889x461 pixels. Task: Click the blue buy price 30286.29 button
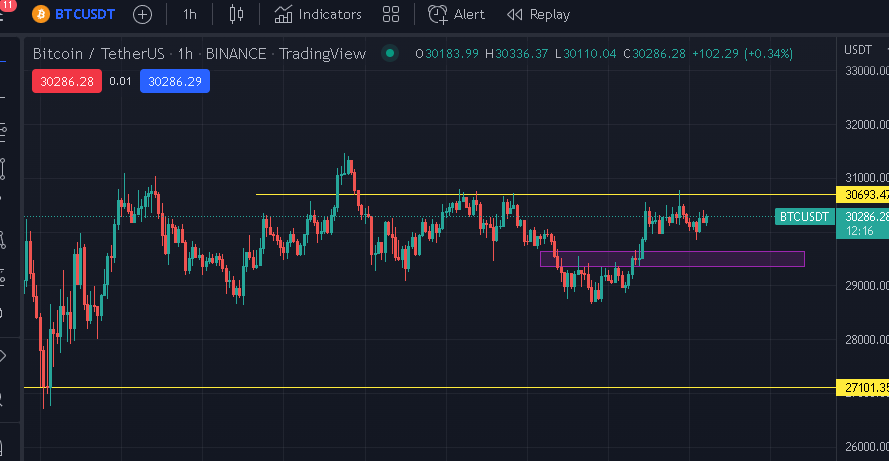point(175,81)
